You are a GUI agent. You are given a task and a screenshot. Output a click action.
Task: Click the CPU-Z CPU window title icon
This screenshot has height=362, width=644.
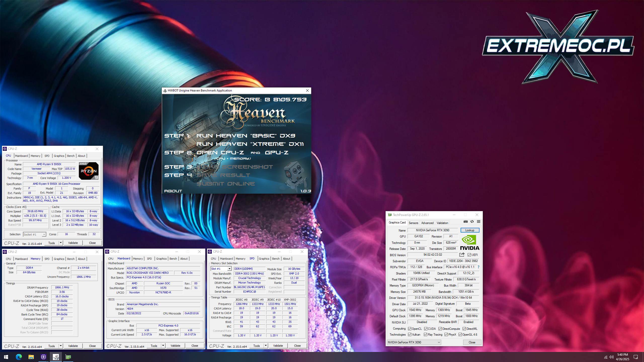point(5,149)
